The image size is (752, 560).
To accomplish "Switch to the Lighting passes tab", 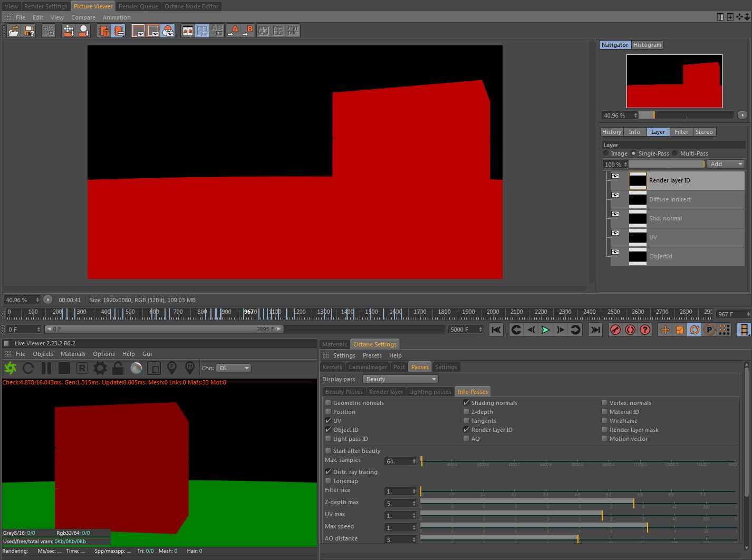I will click(430, 392).
